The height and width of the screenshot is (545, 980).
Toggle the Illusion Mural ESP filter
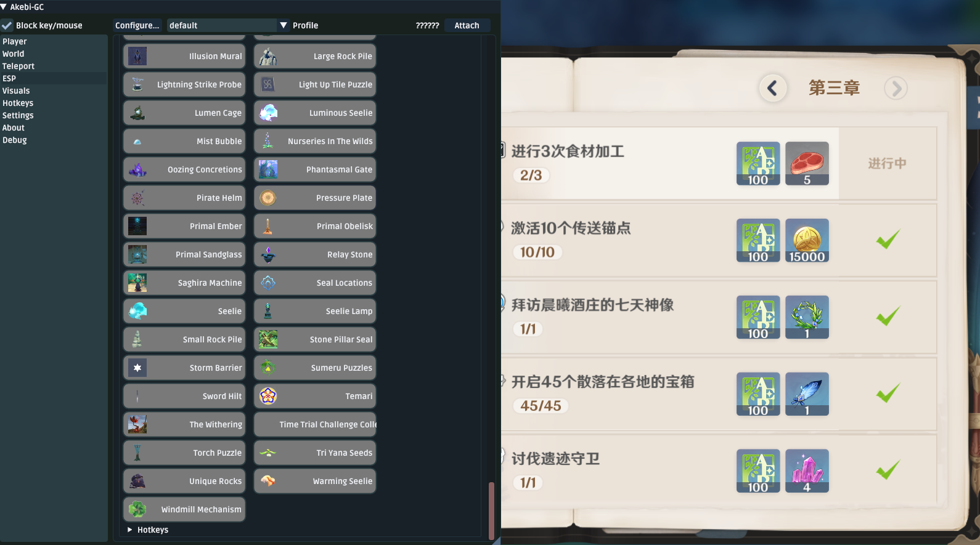[184, 56]
